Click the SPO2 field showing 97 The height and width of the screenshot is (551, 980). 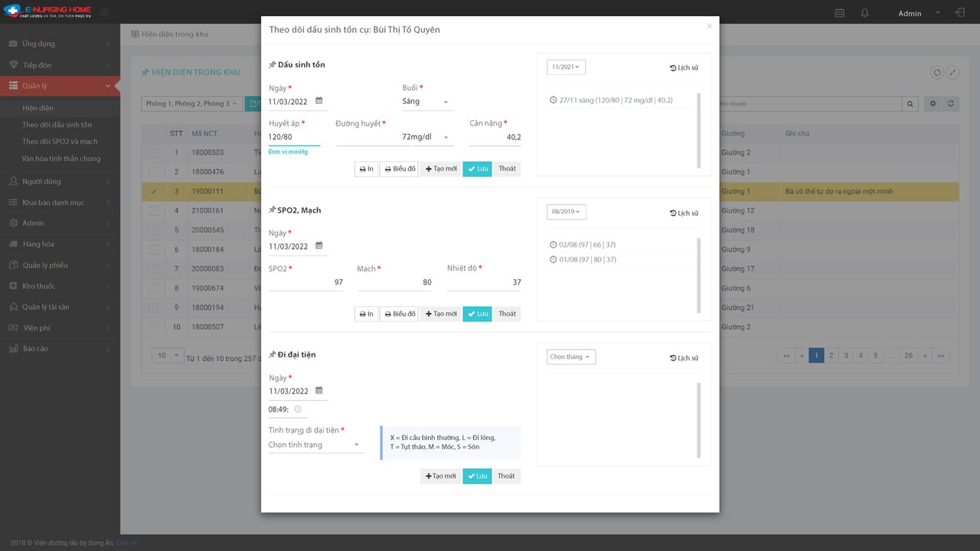305,282
